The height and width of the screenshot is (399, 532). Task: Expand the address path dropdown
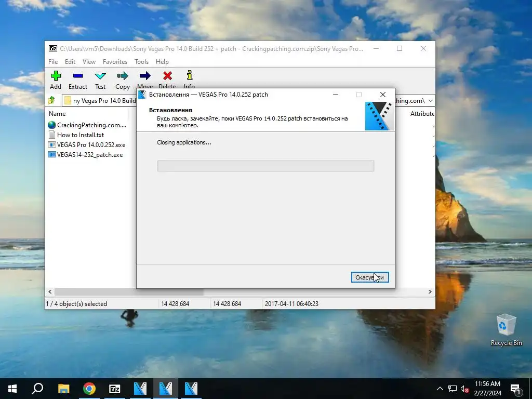[x=431, y=100]
